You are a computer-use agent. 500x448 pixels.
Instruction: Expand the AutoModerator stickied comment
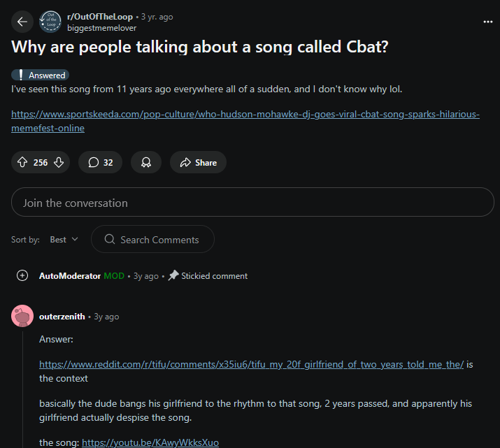point(22,275)
